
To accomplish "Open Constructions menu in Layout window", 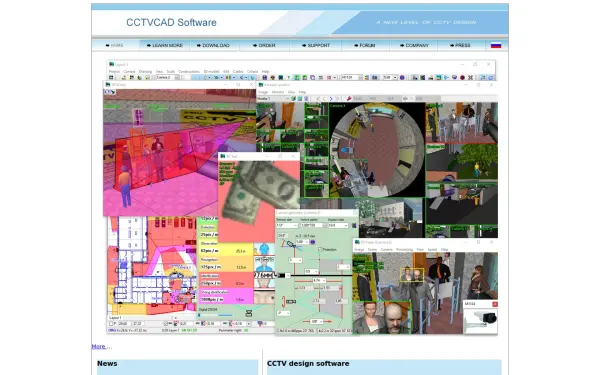I will 189,72.
